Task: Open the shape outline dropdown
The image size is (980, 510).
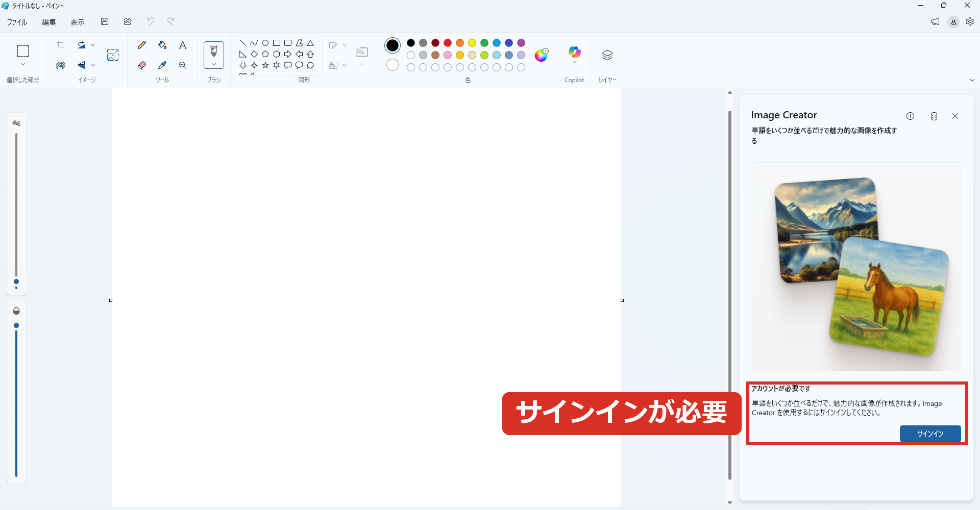Action: pyautogui.click(x=345, y=45)
